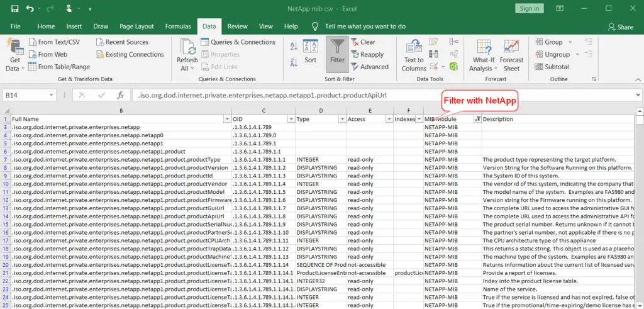Viewport: 644px width, 309px height.
Task: Open Access column filter dropdown
Action: click(x=389, y=119)
